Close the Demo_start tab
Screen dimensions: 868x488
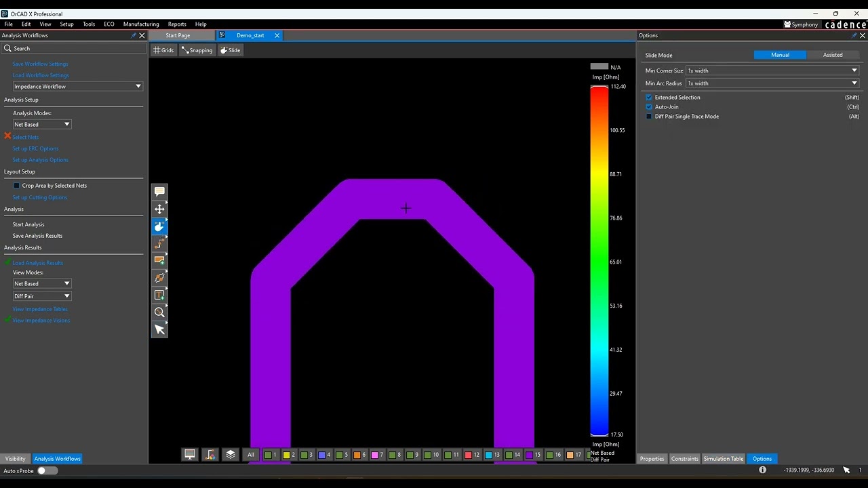(x=277, y=35)
